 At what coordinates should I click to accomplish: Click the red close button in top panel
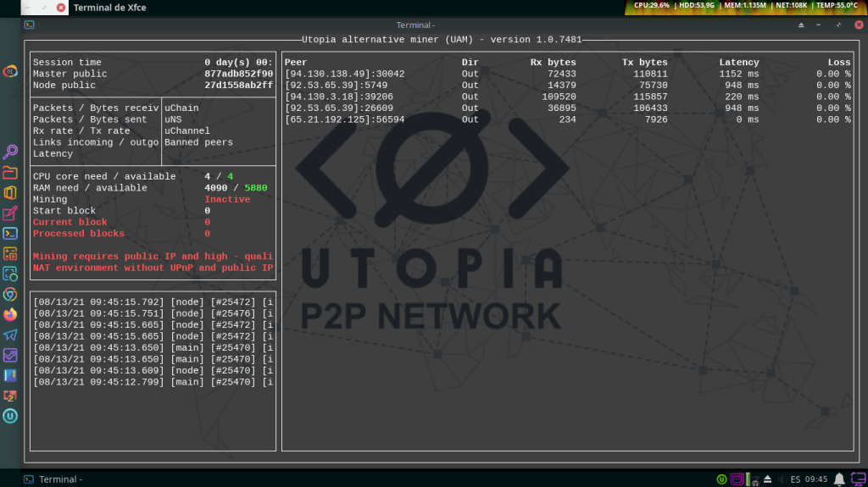point(60,7)
